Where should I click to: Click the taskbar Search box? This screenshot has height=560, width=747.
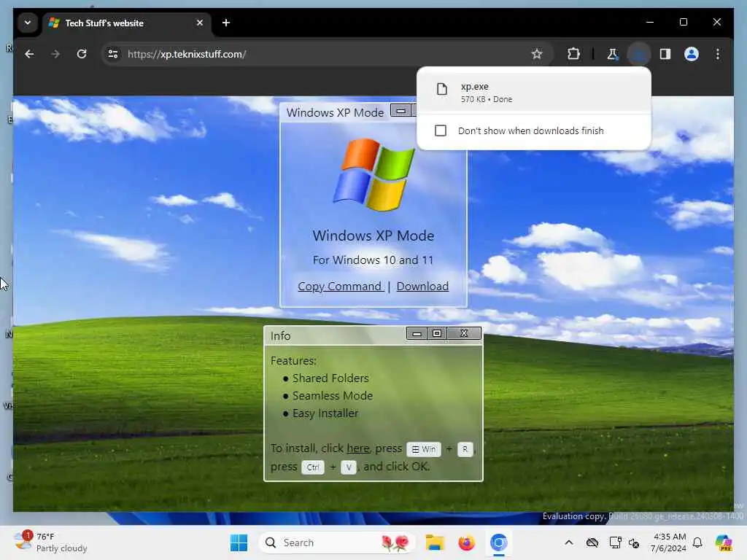(337, 542)
